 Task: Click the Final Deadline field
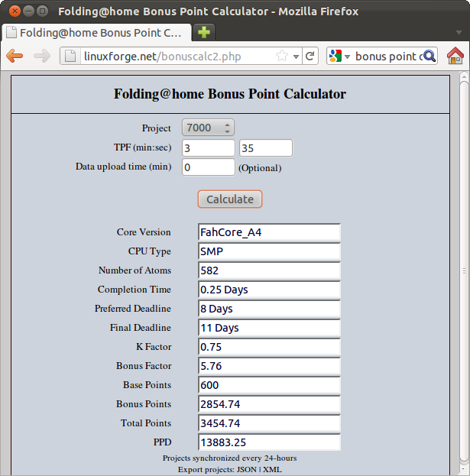269,328
